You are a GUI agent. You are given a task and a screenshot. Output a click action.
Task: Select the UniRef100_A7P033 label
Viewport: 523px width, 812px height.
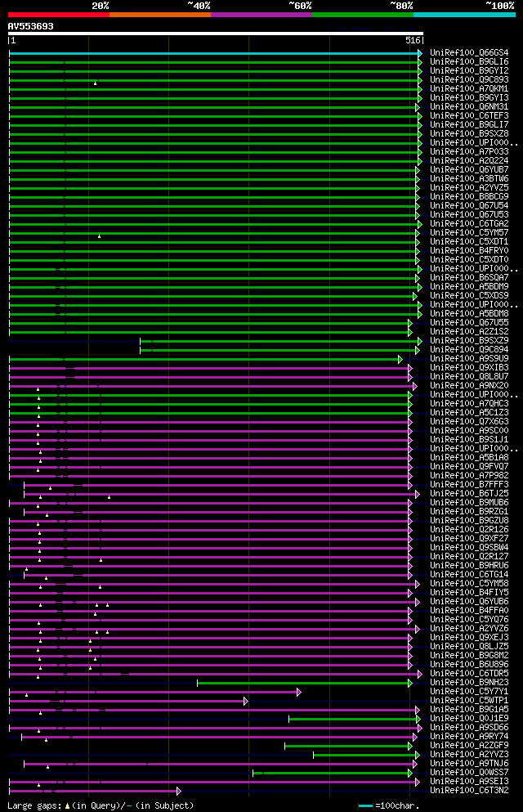(x=469, y=152)
